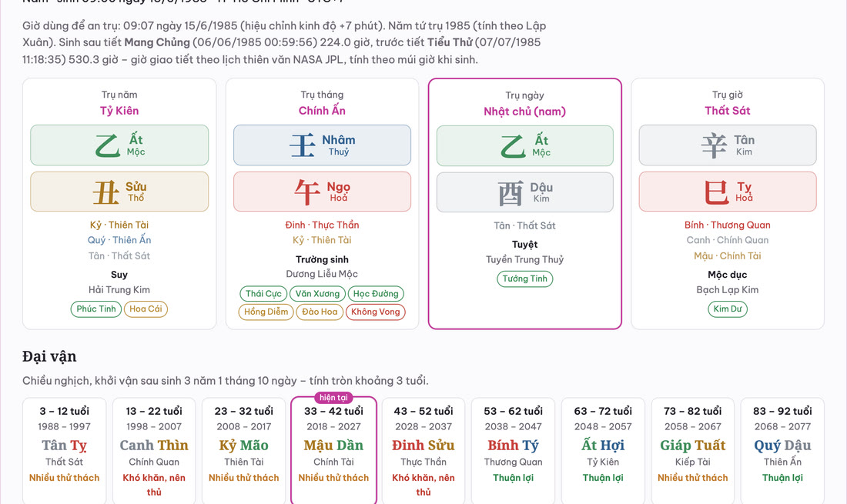Screen dimensions: 847x504
Task: Click the 'Nhật chủ (nam)' heading
Action: click(525, 112)
